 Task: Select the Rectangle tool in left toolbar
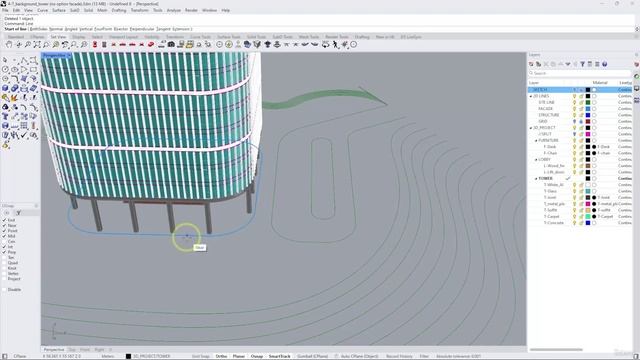coord(33,69)
